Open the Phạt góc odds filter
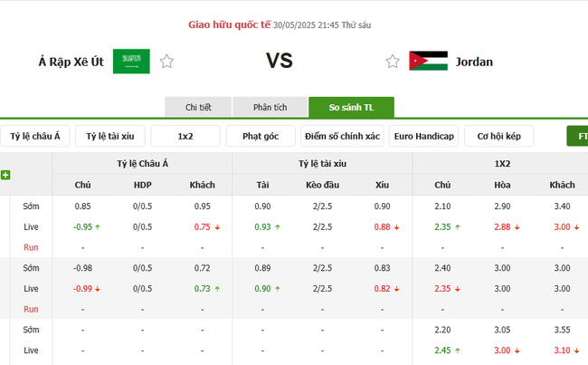This screenshot has width=588, height=365. pyautogui.click(x=261, y=137)
